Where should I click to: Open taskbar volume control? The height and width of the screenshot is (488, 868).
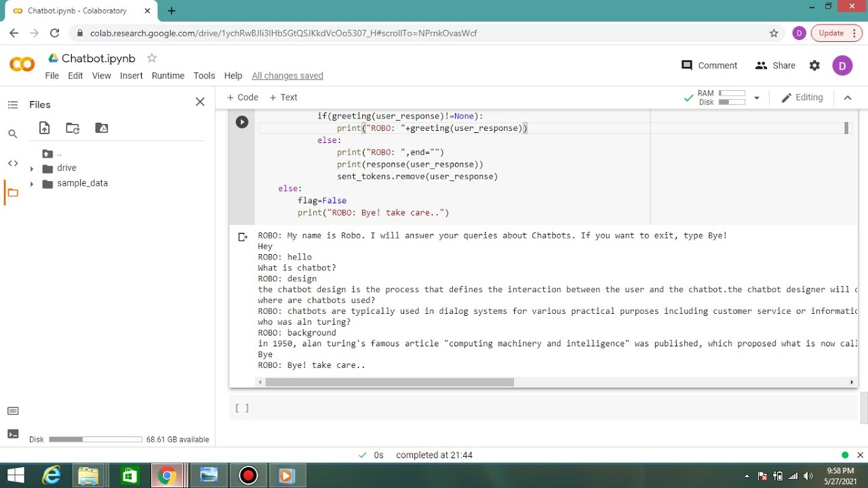(x=808, y=476)
